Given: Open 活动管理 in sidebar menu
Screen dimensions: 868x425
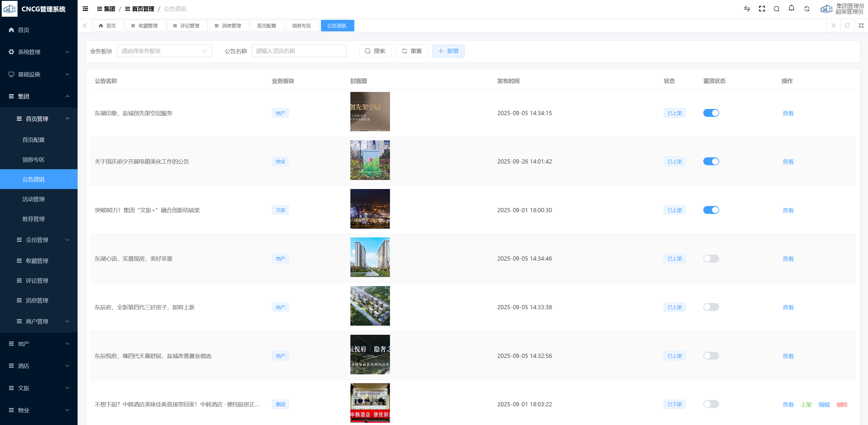Looking at the screenshot, I should [x=33, y=199].
